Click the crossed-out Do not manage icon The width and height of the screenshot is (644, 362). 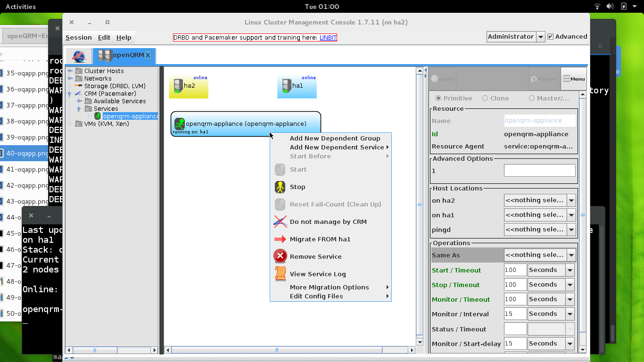tap(280, 222)
